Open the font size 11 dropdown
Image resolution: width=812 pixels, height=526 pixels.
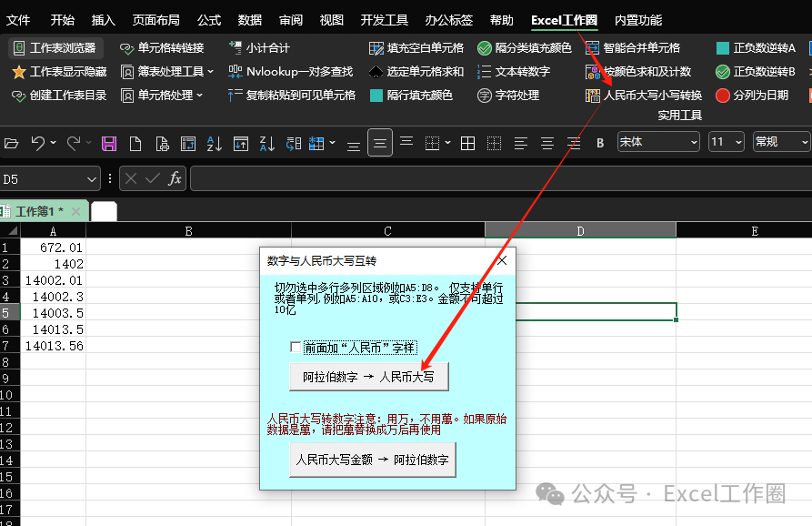[x=738, y=142]
